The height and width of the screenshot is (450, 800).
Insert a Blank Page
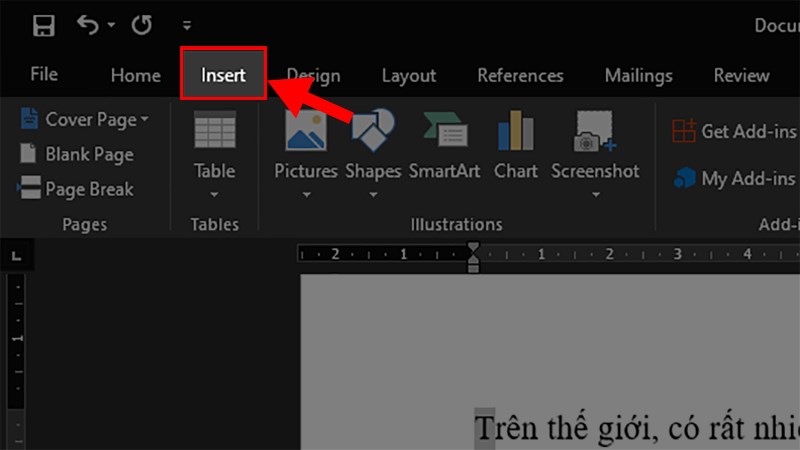(x=76, y=154)
